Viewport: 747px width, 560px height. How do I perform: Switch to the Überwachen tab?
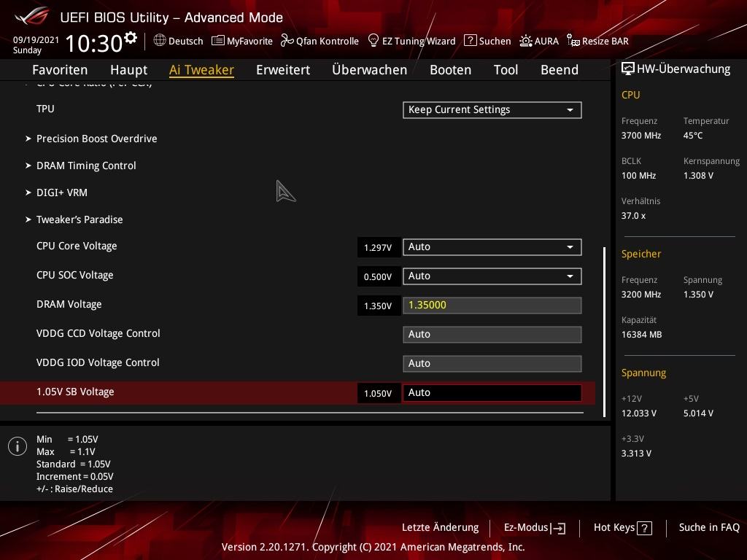pyautogui.click(x=370, y=70)
